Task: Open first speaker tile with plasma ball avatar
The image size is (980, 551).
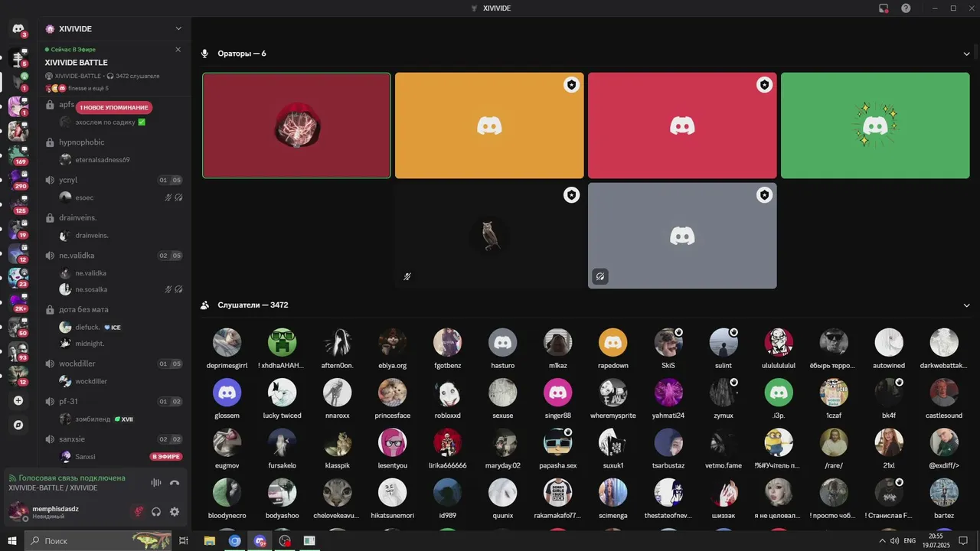Action: pos(296,126)
